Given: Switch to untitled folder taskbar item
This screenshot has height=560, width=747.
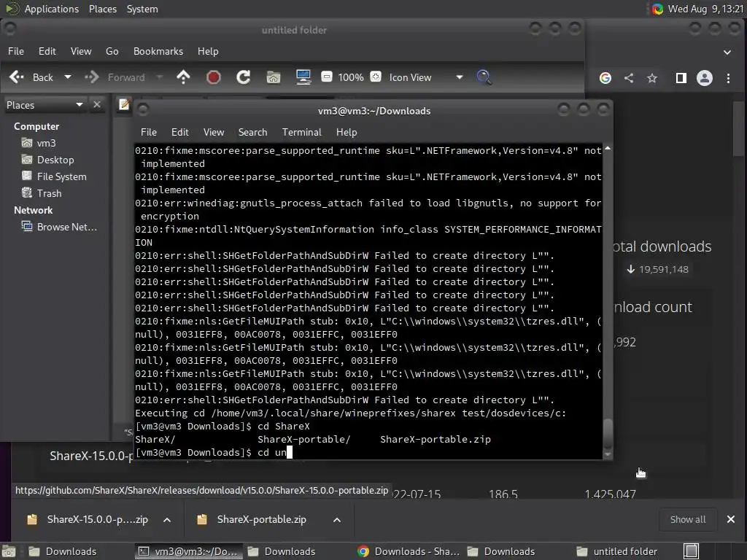Looking at the screenshot, I should click(x=617, y=551).
